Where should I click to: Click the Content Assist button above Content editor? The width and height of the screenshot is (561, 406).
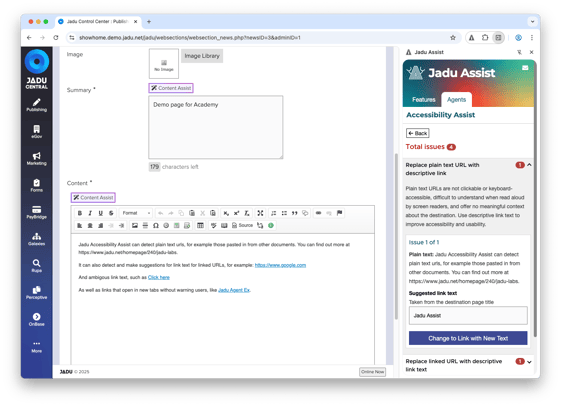pyautogui.click(x=93, y=198)
